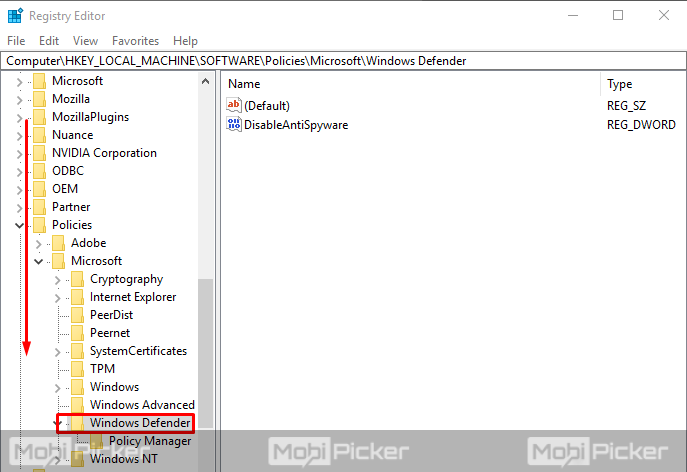This screenshot has width=687, height=472.
Task: Select the Windows Advanced folder icon
Action: 78,405
